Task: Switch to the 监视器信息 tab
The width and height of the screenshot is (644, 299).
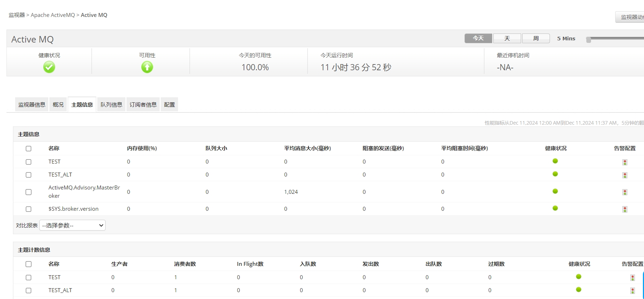Action: click(x=32, y=104)
